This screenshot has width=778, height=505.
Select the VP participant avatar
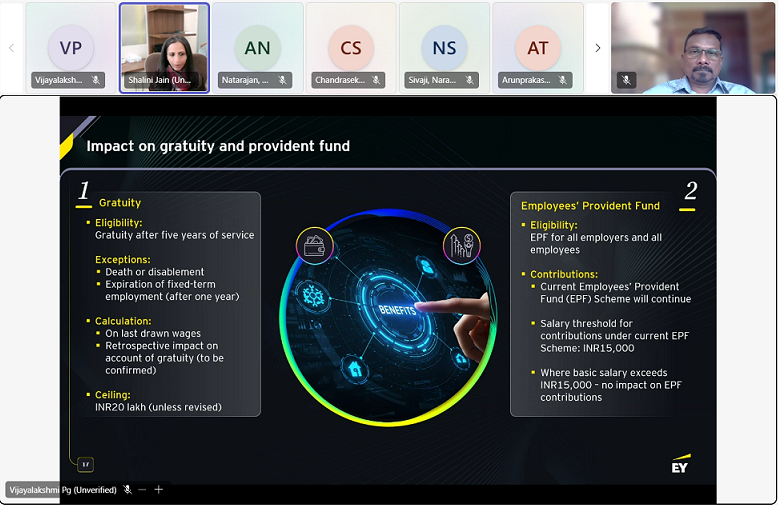70,48
